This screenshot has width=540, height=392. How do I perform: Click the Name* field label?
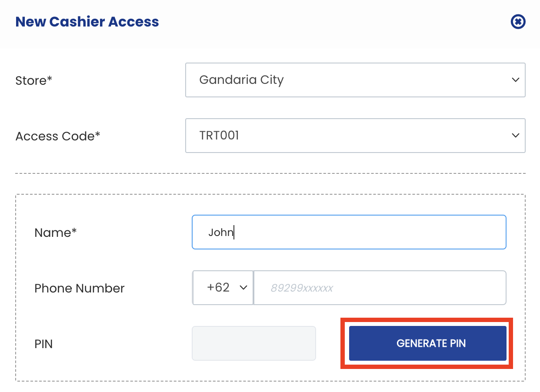pyautogui.click(x=56, y=233)
